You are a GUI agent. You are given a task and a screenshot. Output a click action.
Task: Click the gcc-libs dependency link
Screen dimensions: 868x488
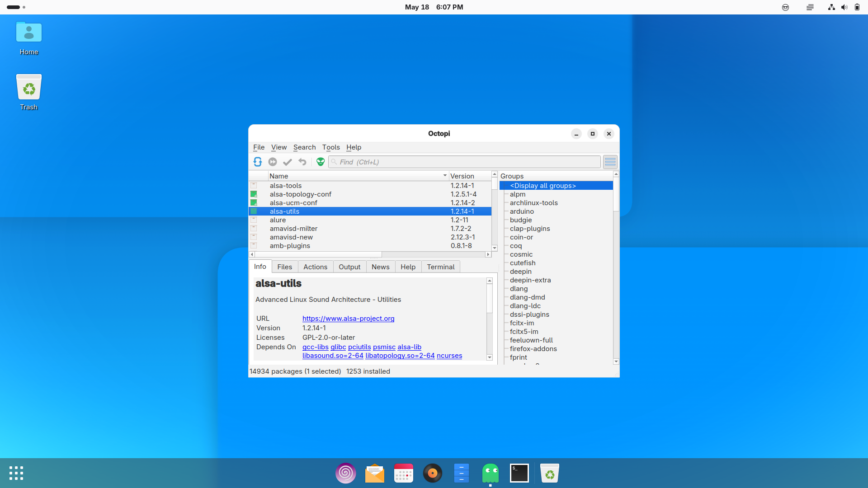tap(316, 347)
